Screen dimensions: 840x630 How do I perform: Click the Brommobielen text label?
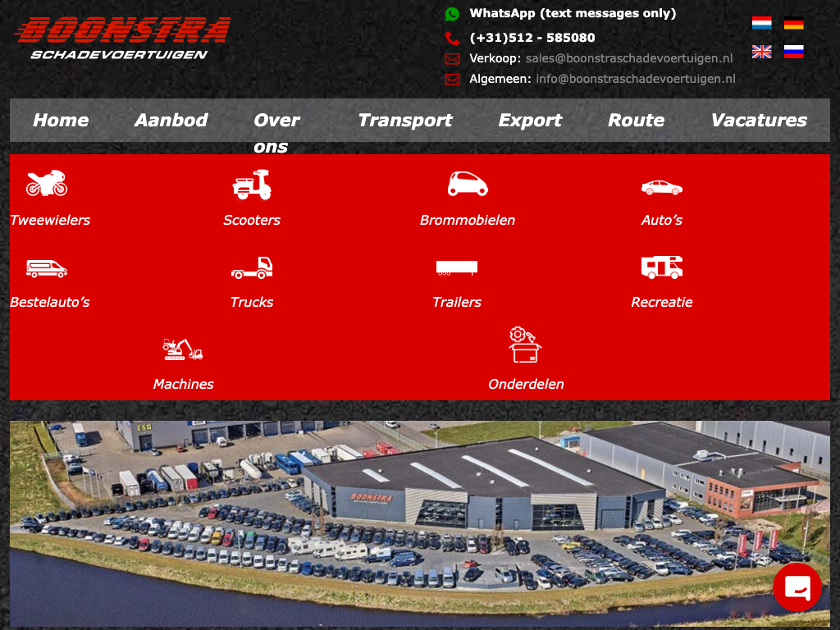click(468, 220)
